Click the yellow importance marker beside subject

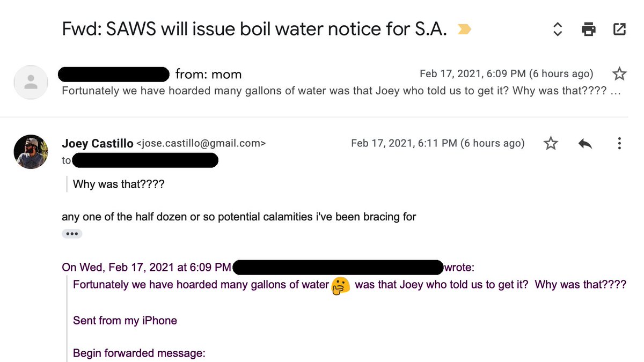tap(464, 30)
